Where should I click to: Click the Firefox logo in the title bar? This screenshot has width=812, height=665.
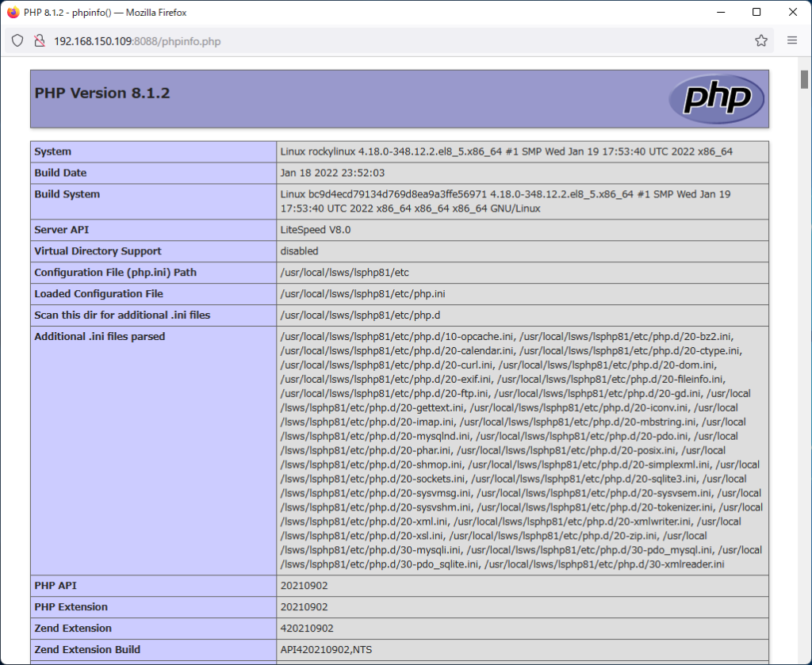pyautogui.click(x=13, y=13)
